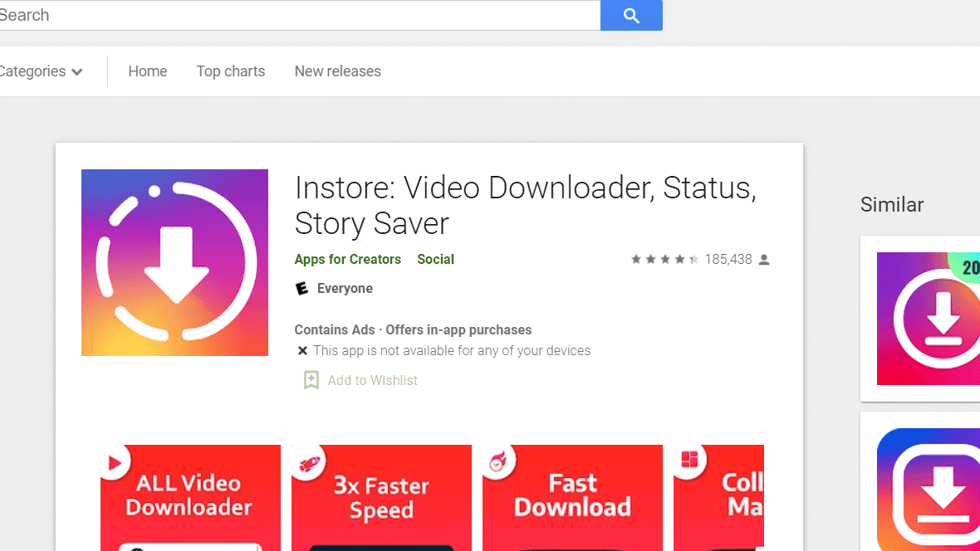Open the partially visible fourth red screenshot
980x551 pixels.
coord(718,498)
